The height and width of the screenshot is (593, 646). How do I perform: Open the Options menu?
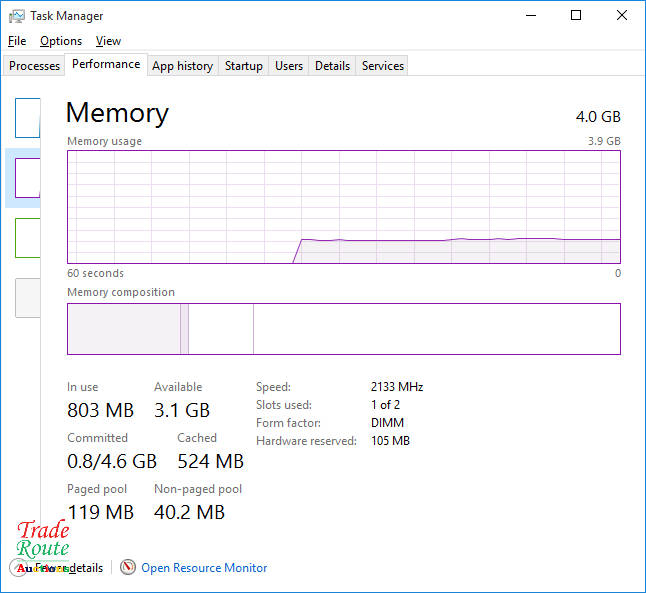(x=61, y=41)
